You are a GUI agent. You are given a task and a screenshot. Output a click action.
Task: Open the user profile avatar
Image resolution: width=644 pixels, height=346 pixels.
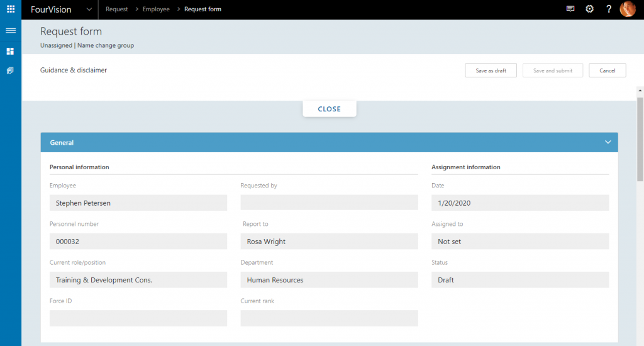(x=628, y=9)
